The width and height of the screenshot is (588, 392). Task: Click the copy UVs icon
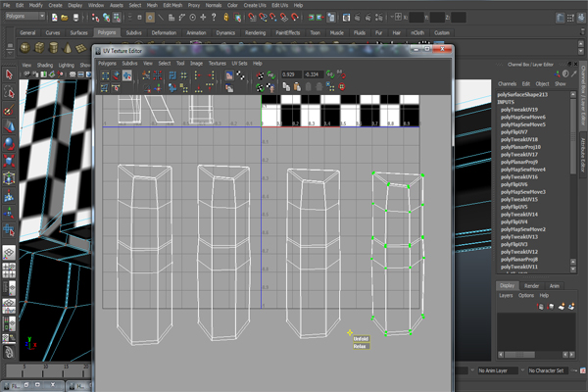(x=286, y=87)
